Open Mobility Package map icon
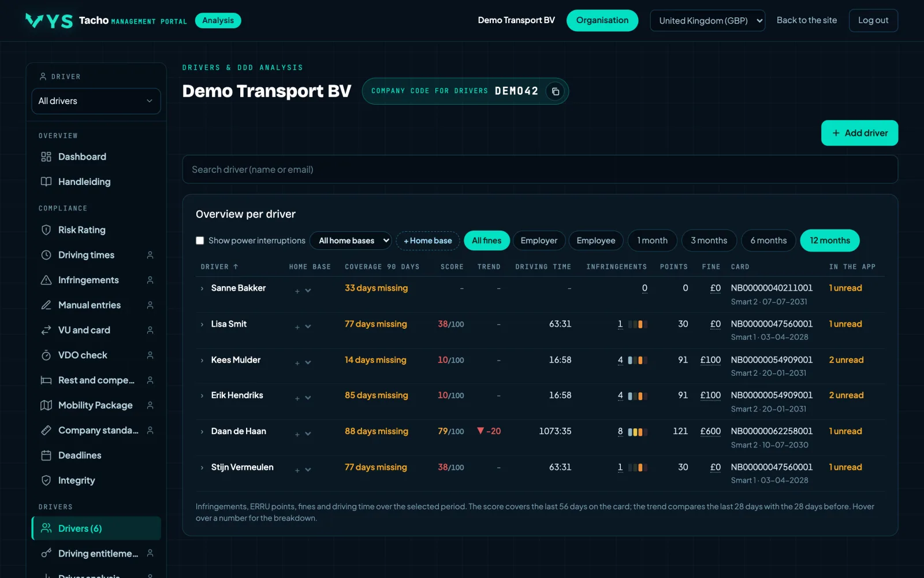This screenshot has height=578, width=924. [x=46, y=405]
